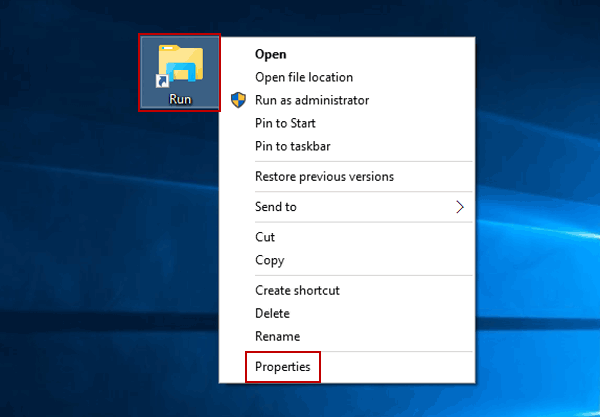
Task: Select Pin to Start
Action: pyautogui.click(x=347, y=123)
